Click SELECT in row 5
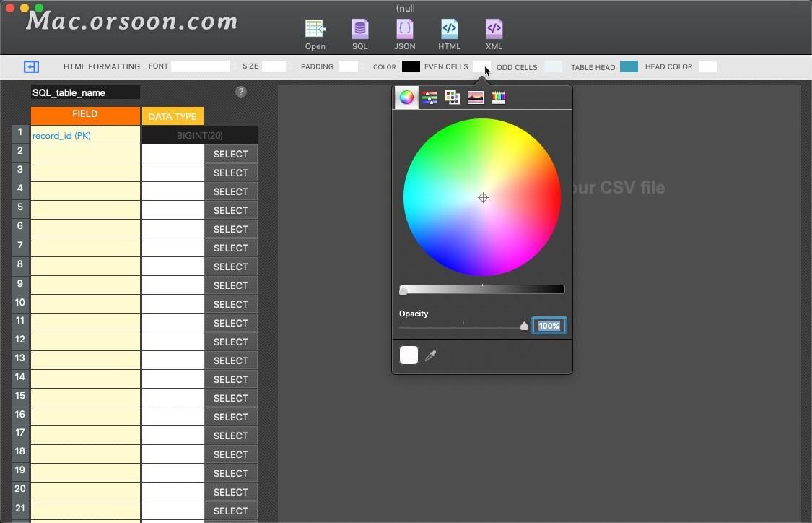This screenshot has height=523, width=812. tap(230, 210)
